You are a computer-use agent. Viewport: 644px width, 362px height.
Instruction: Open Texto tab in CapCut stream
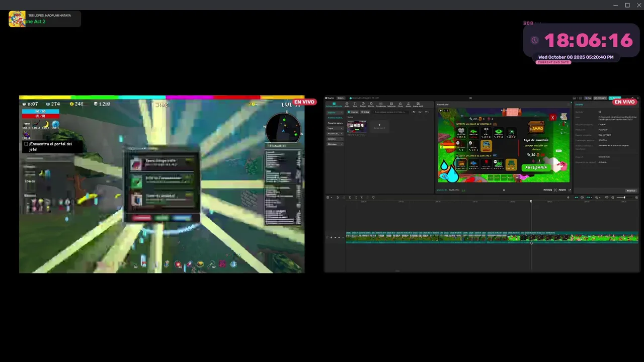point(355,104)
